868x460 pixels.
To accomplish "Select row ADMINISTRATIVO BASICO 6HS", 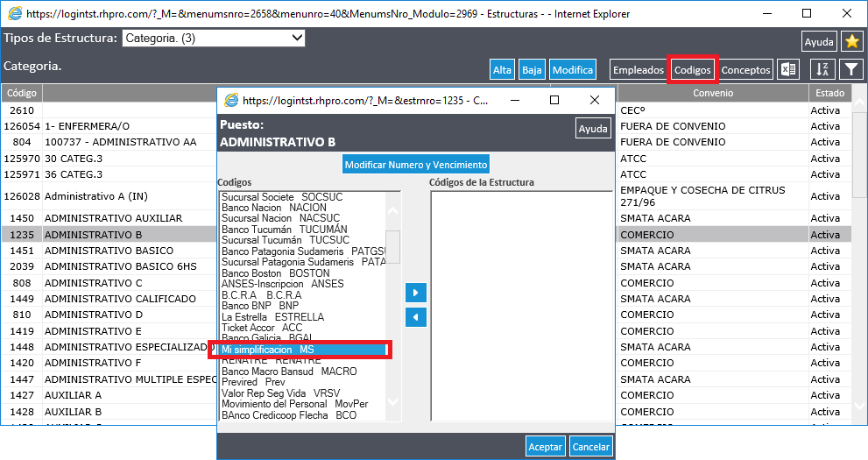I will click(120, 266).
